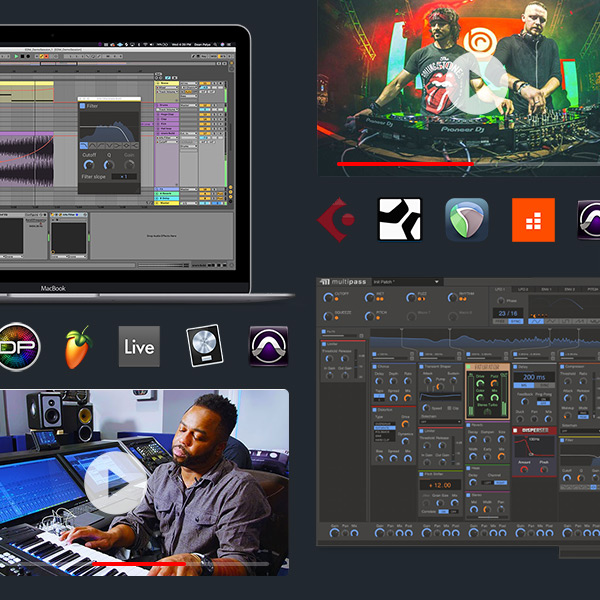Click the Digital Performer DP icon

pyautogui.click(x=18, y=346)
